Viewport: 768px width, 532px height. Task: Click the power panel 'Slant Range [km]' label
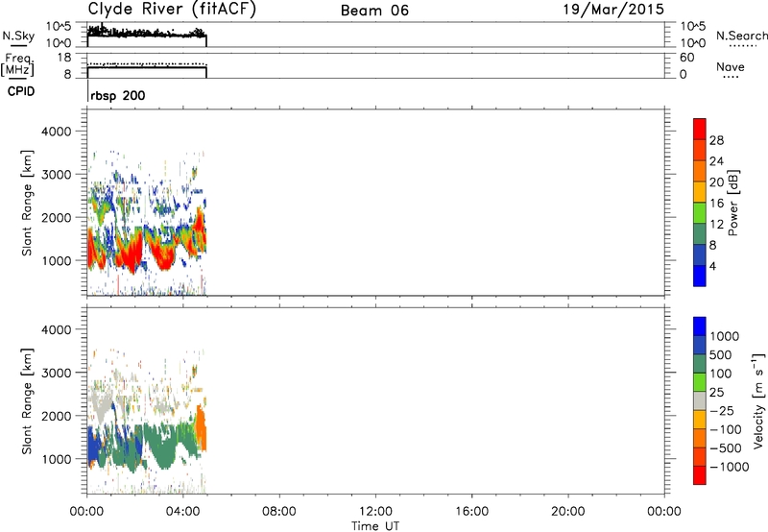point(27,203)
